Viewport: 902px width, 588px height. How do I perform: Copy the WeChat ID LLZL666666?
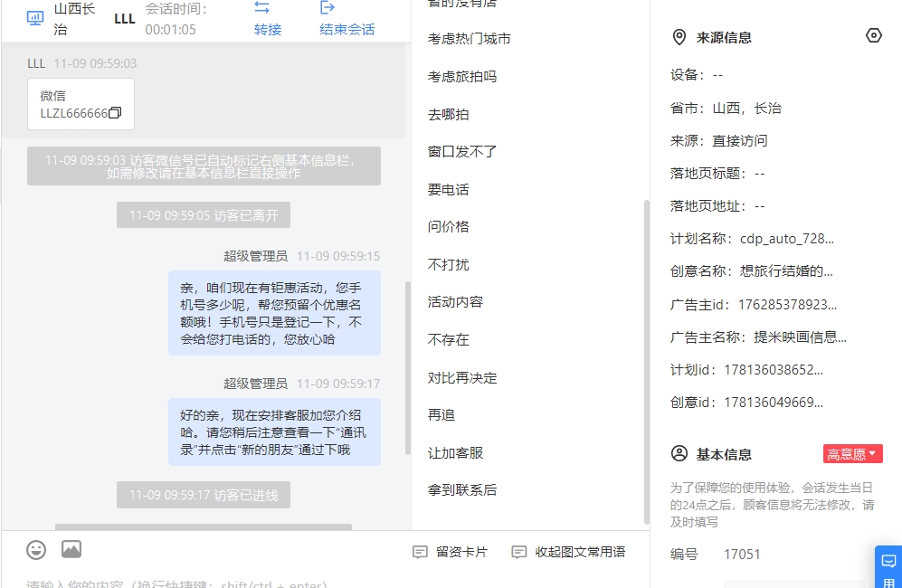[x=115, y=113]
